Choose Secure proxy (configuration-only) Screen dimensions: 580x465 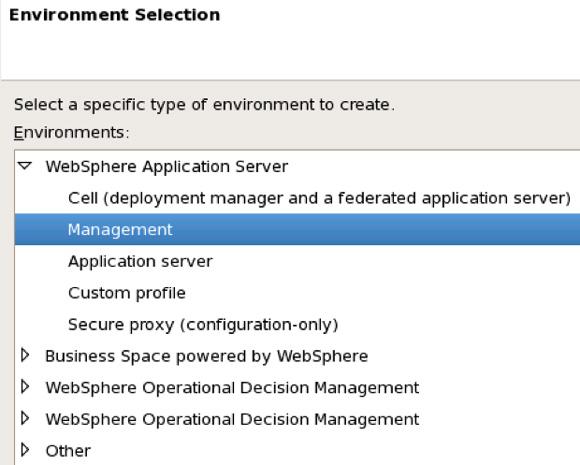(203, 325)
